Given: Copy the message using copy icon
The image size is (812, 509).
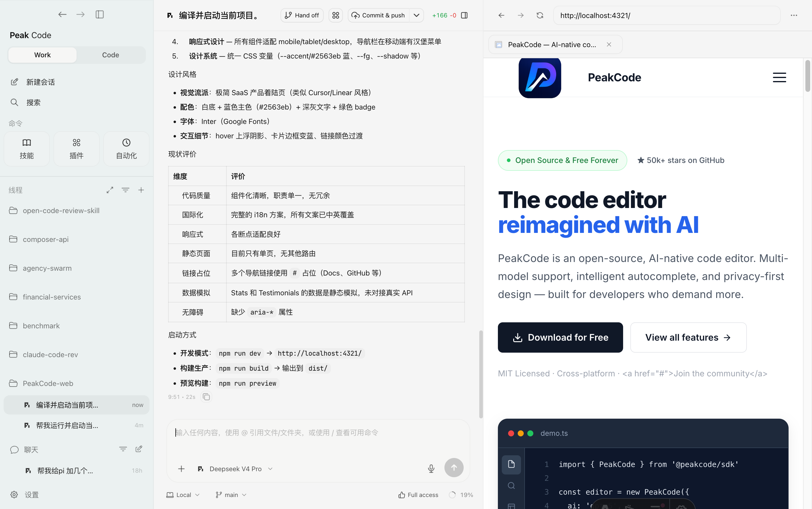Looking at the screenshot, I should tap(206, 397).
